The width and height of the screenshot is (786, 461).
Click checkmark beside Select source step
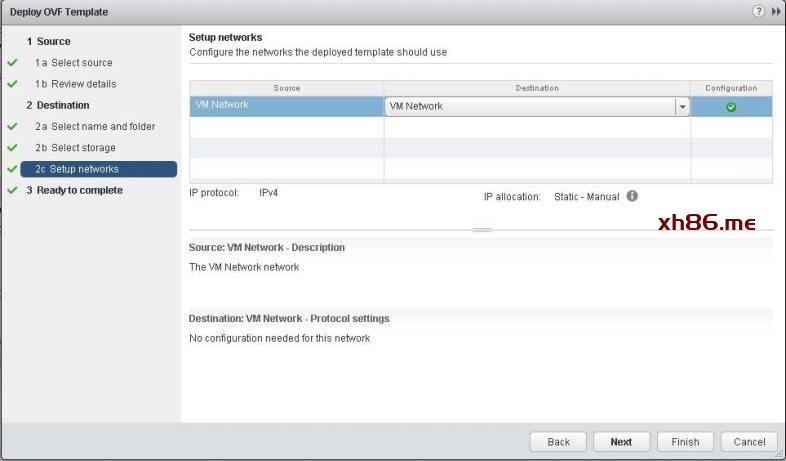(12, 63)
